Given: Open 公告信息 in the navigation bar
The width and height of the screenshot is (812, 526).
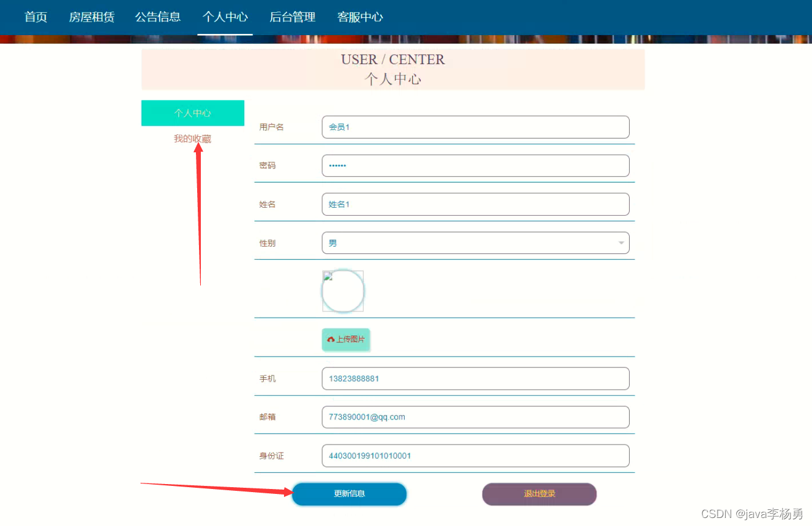Looking at the screenshot, I should coord(158,17).
